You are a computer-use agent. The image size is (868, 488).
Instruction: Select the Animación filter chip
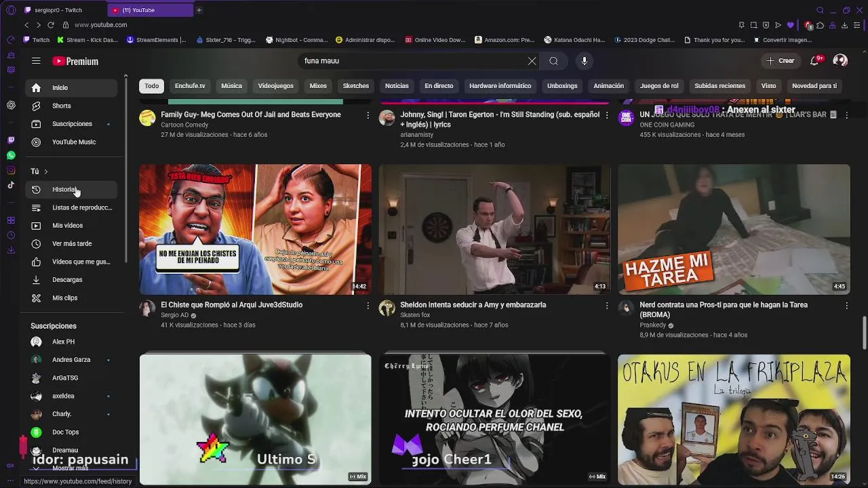click(x=609, y=86)
